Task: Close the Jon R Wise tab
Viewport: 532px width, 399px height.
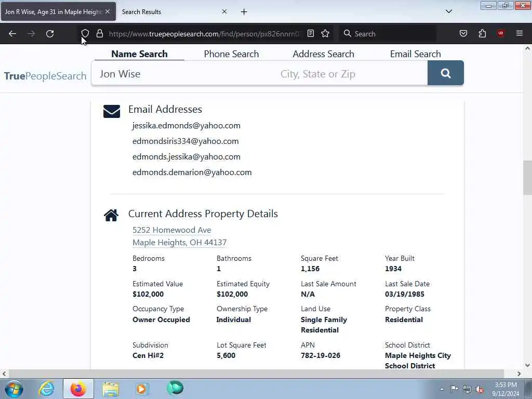Action: click(107, 11)
